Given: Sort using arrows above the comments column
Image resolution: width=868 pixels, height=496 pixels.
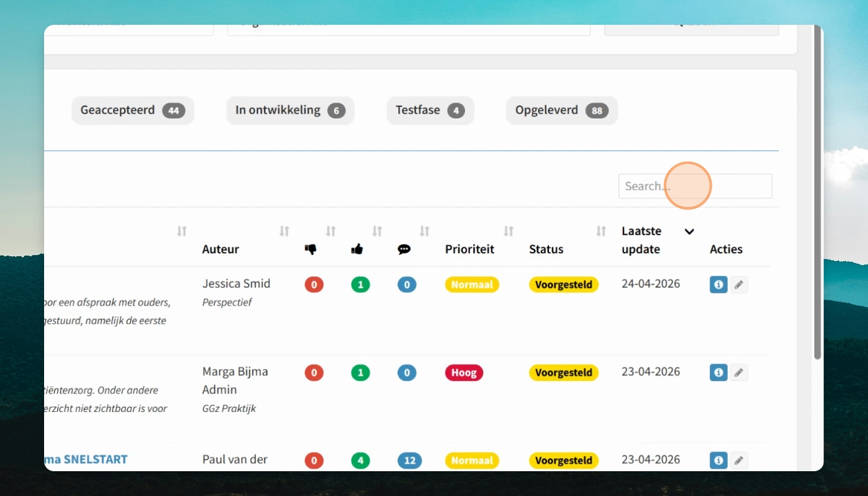Looking at the screenshot, I should (x=424, y=231).
